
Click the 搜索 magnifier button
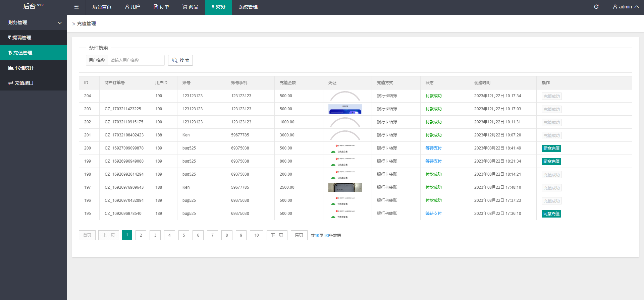click(180, 60)
